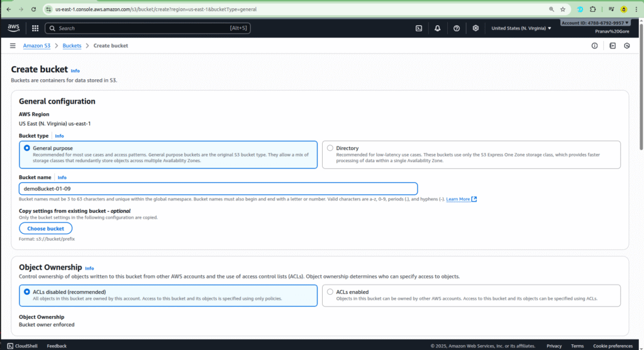Click the browser address bar URL

point(156,9)
